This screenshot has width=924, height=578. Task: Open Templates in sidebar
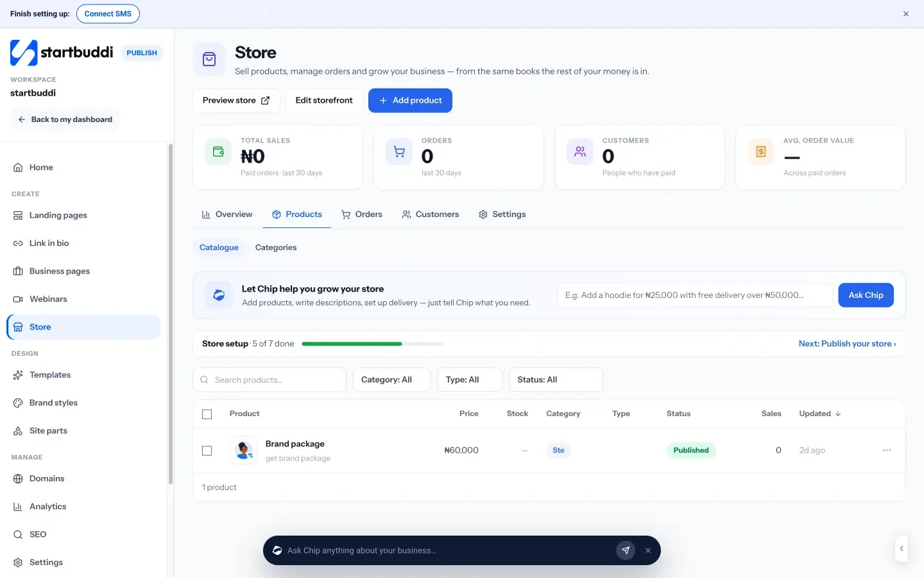(83, 375)
